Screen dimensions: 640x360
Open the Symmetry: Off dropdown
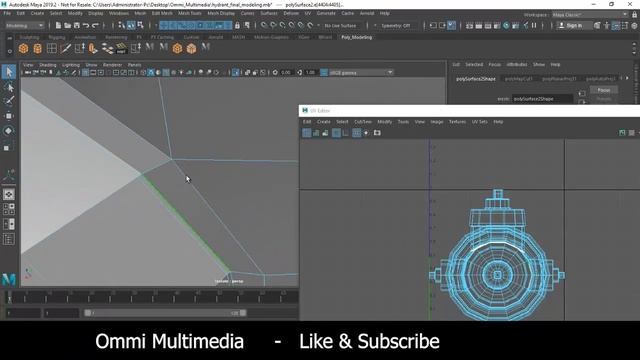(395, 25)
